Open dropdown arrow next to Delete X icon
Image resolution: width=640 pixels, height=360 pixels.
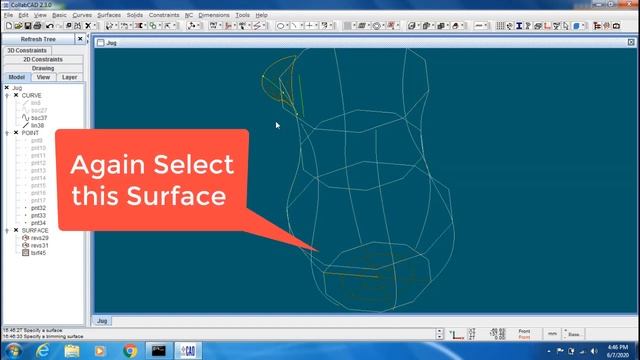coord(94,26)
